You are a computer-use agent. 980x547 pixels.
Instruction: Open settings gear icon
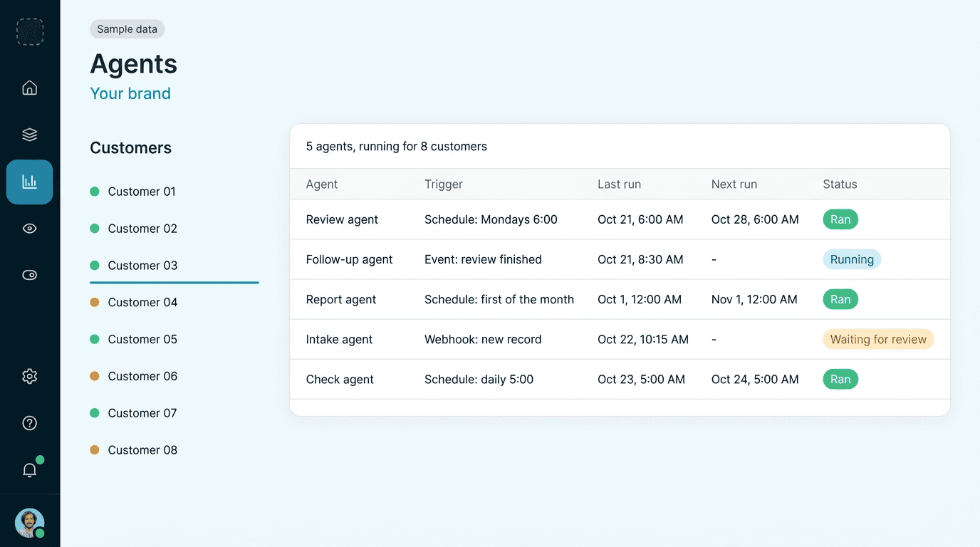point(29,376)
